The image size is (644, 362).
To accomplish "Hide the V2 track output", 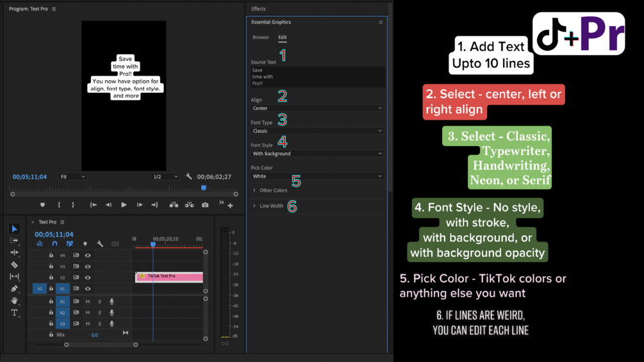I will tap(88, 277).
